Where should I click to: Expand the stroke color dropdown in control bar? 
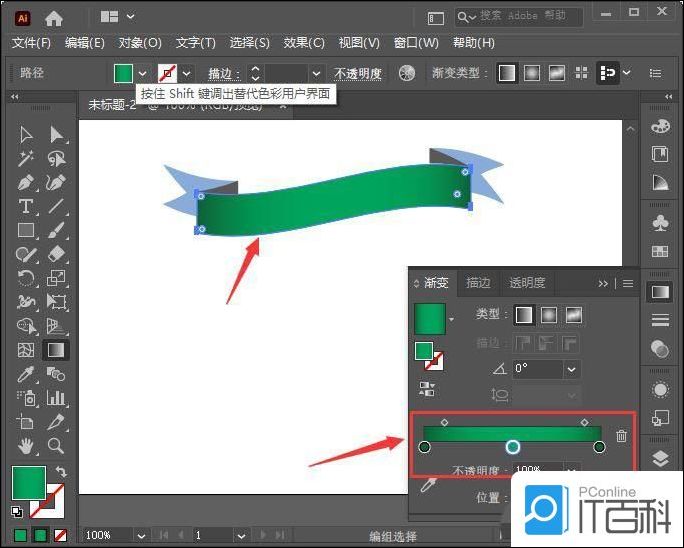187,73
